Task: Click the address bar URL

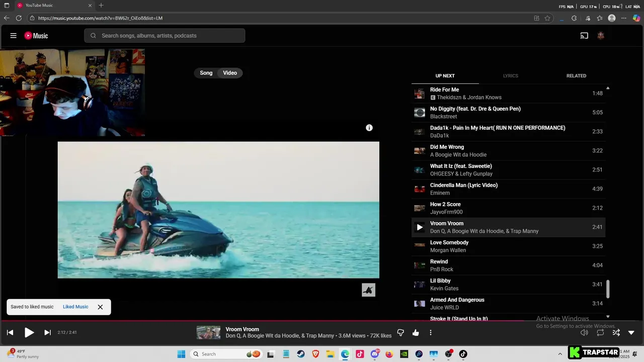Action: click(x=100, y=18)
